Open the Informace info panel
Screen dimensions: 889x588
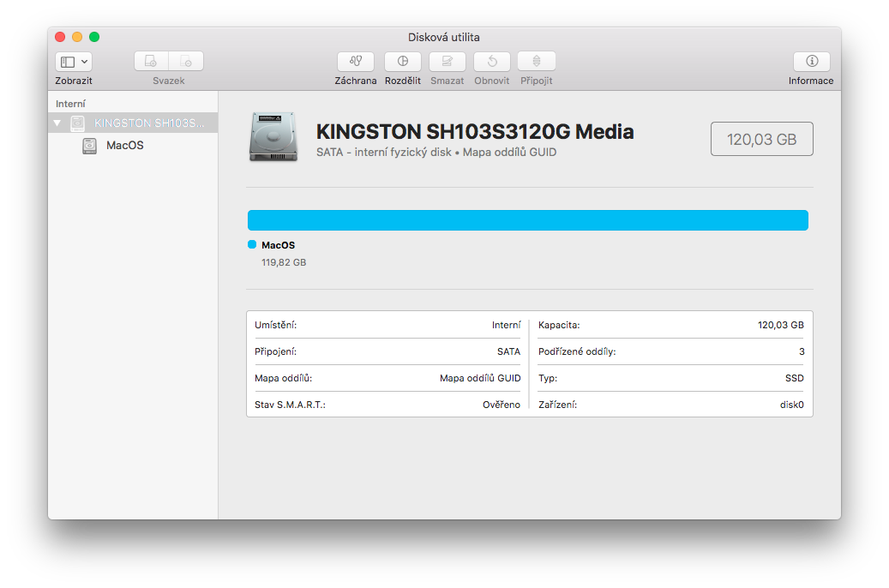[812, 61]
